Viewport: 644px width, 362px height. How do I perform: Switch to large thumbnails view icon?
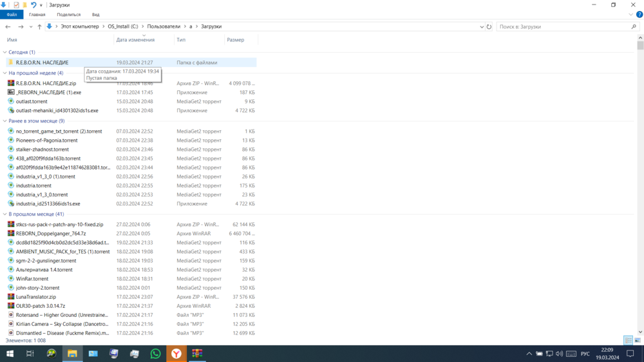click(x=638, y=340)
